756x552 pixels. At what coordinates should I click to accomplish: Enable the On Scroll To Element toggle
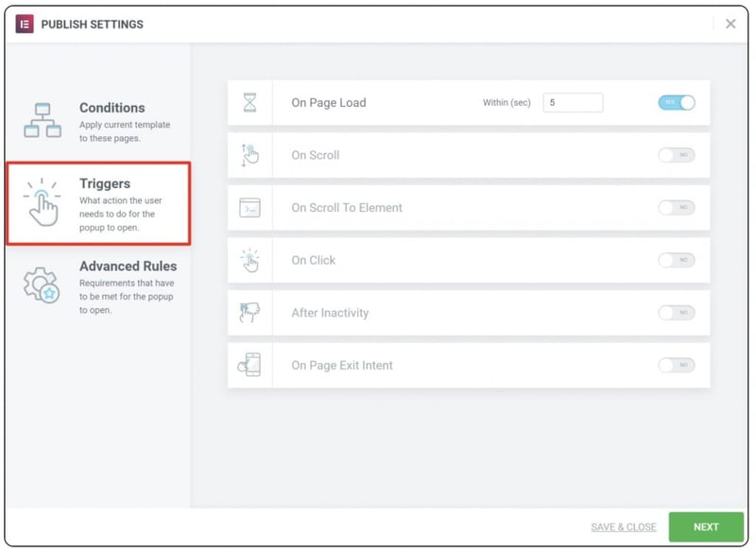pos(677,208)
